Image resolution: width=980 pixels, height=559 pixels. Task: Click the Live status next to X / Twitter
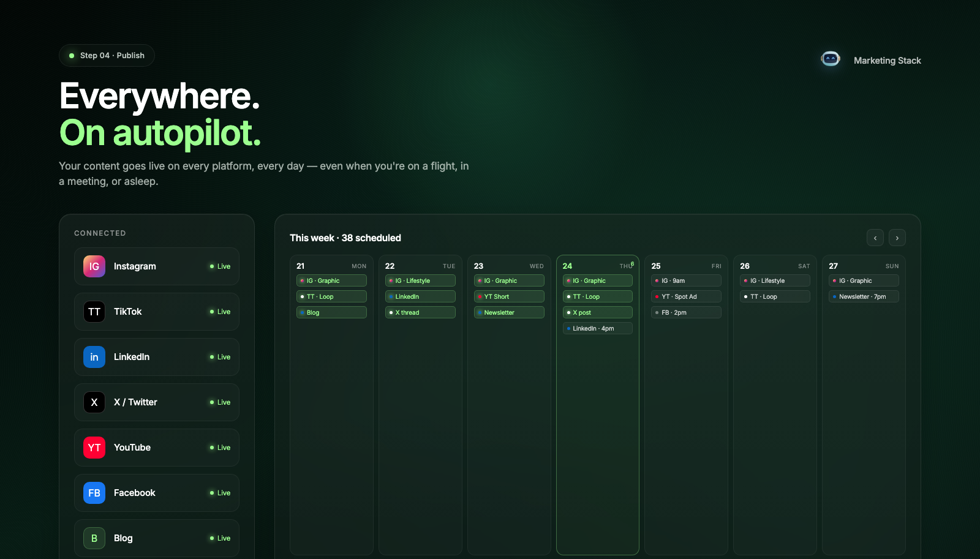point(221,402)
